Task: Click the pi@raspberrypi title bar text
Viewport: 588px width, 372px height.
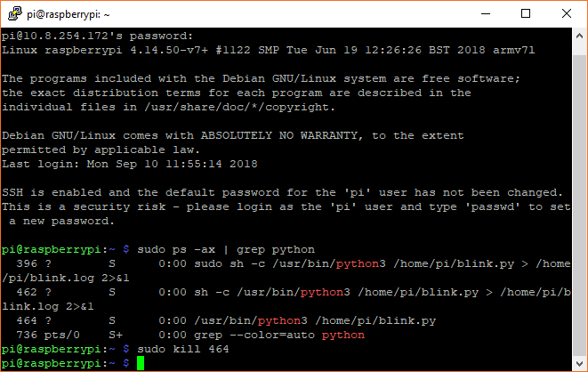Action: (68, 14)
